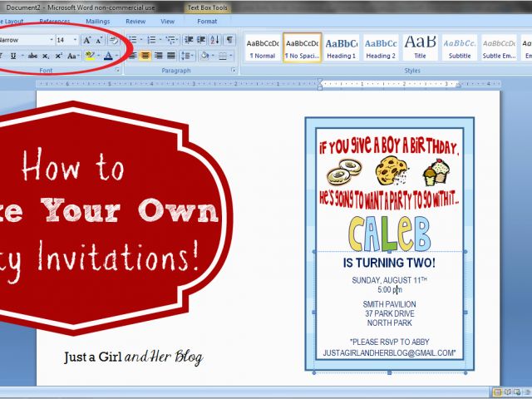Click the Grow Font icon
Image resolution: width=532 pixels, height=399 pixels.
pos(87,40)
